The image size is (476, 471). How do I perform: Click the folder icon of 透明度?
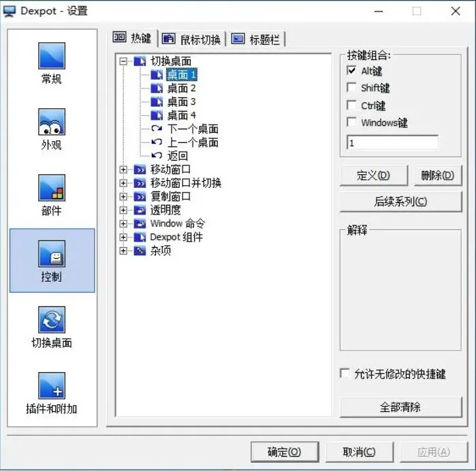coord(140,210)
